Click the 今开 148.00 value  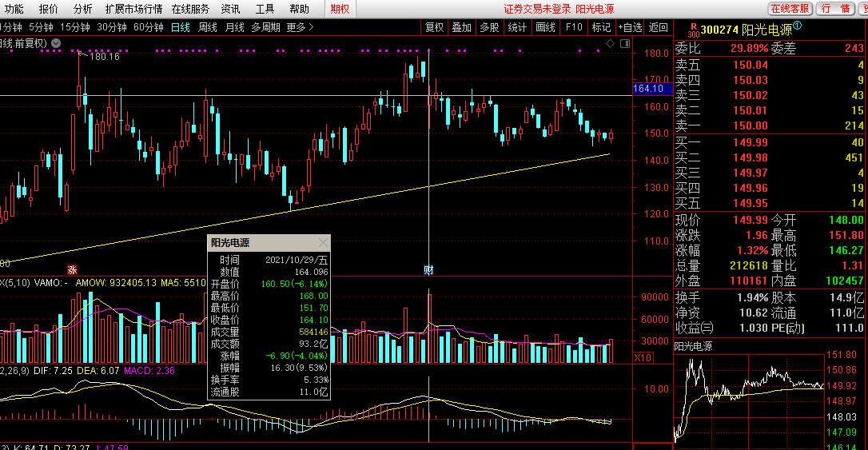point(846,220)
